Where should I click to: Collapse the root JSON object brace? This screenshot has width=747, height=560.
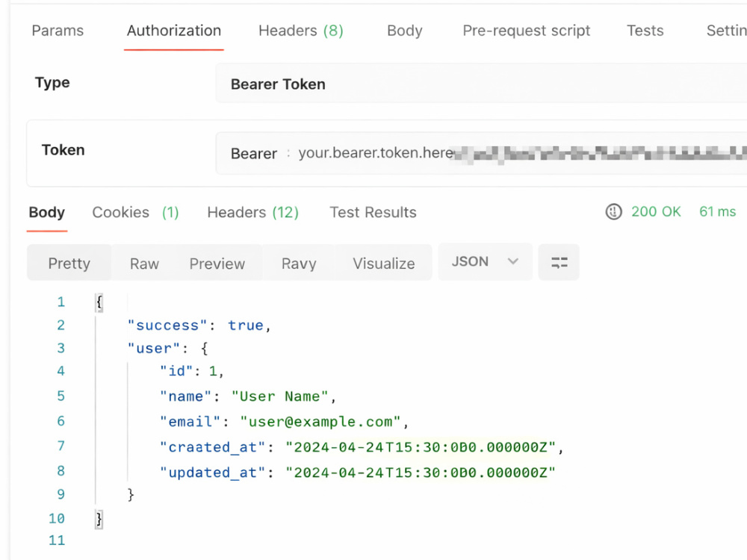[x=99, y=302]
